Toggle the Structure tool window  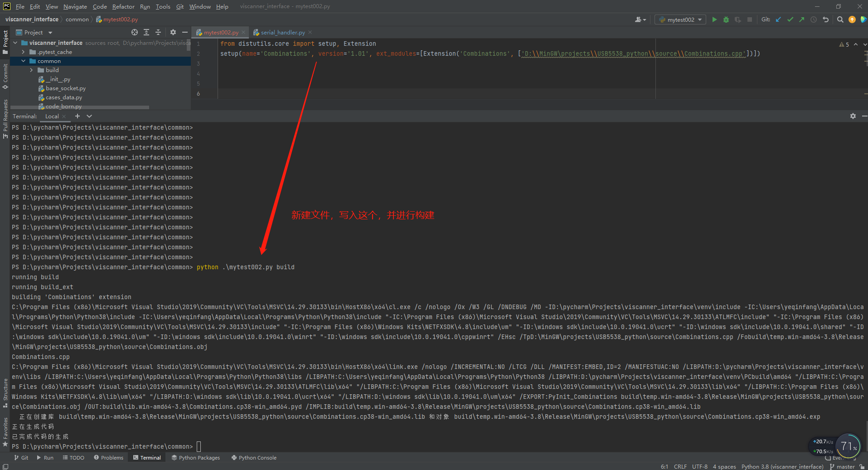point(5,389)
